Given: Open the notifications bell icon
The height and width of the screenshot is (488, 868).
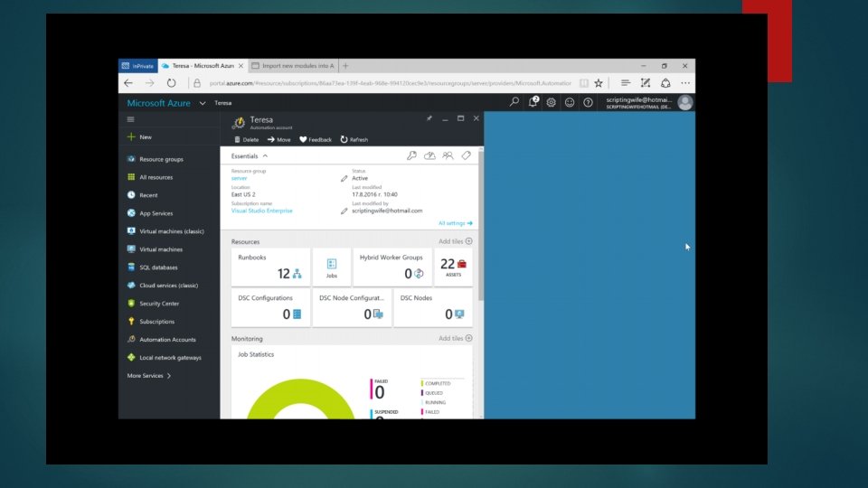Looking at the screenshot, I should coord(533,102).
